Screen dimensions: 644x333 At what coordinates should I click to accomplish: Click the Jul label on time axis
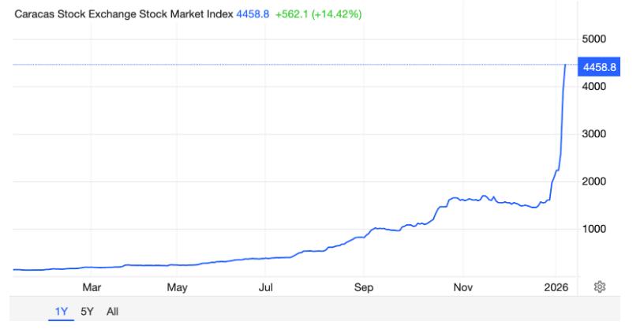(265, 287)
